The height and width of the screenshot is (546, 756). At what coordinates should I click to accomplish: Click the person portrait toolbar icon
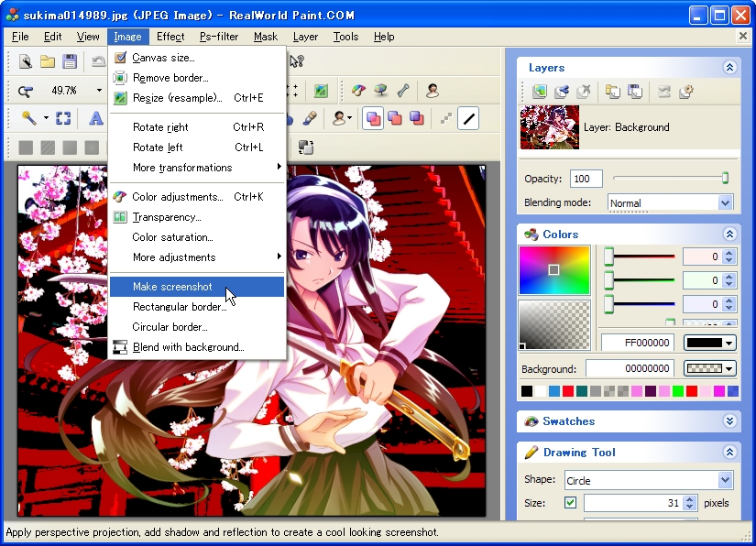[433, 91]
